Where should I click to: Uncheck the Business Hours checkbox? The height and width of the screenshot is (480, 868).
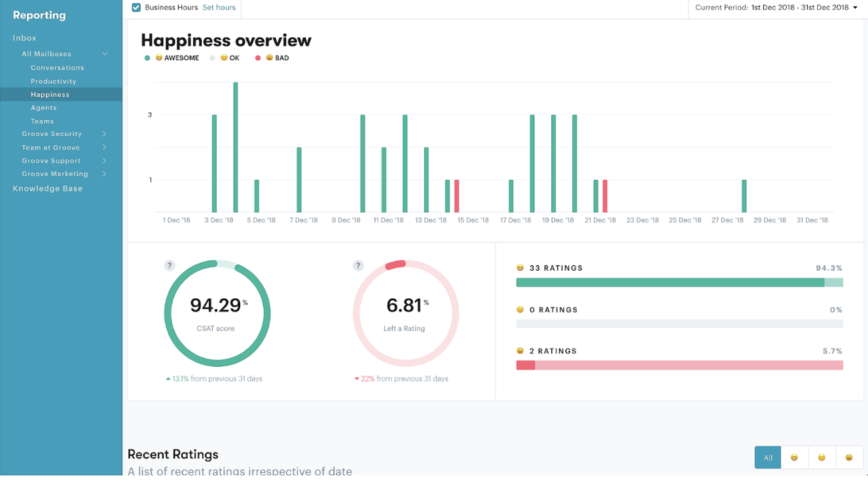(x=136, y=8)
